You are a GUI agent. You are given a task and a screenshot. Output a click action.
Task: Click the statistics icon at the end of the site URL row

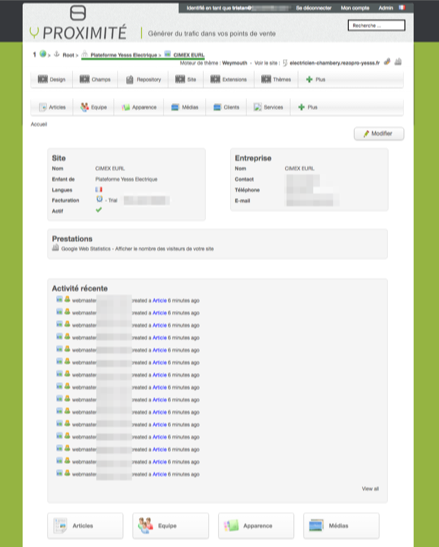[398, 62]
